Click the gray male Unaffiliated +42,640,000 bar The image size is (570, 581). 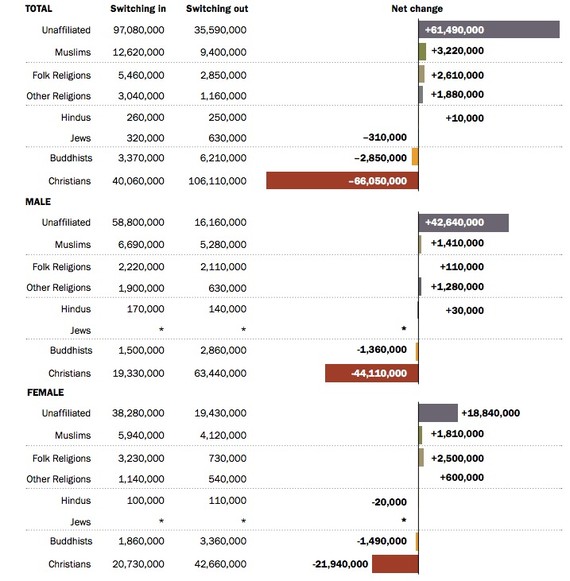tap(464, 222)
